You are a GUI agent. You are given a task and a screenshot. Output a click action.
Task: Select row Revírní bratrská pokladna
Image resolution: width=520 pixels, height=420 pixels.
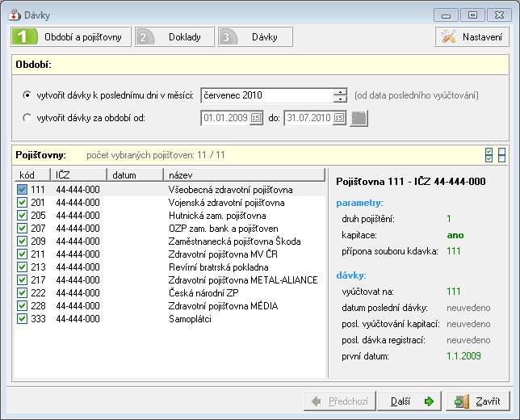(x=170, y=267)
